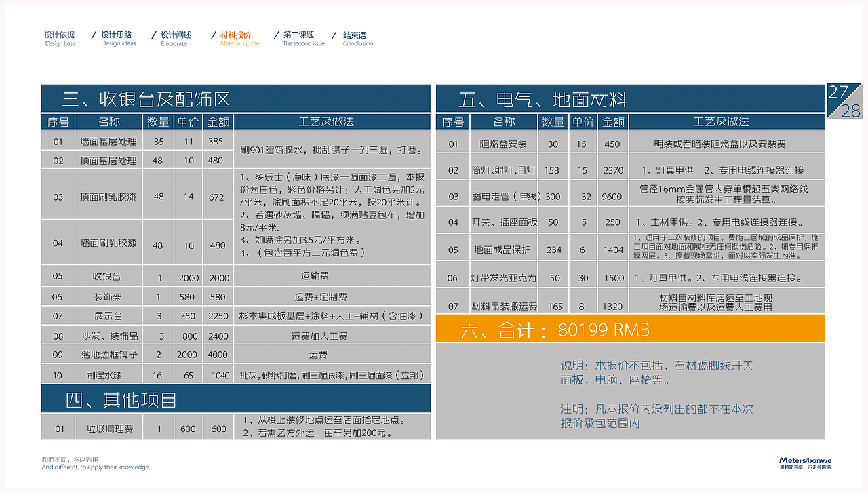Select the 收银台 item in row 05
868x493 pixels.
pyautogui.click(x=108, y=277)
